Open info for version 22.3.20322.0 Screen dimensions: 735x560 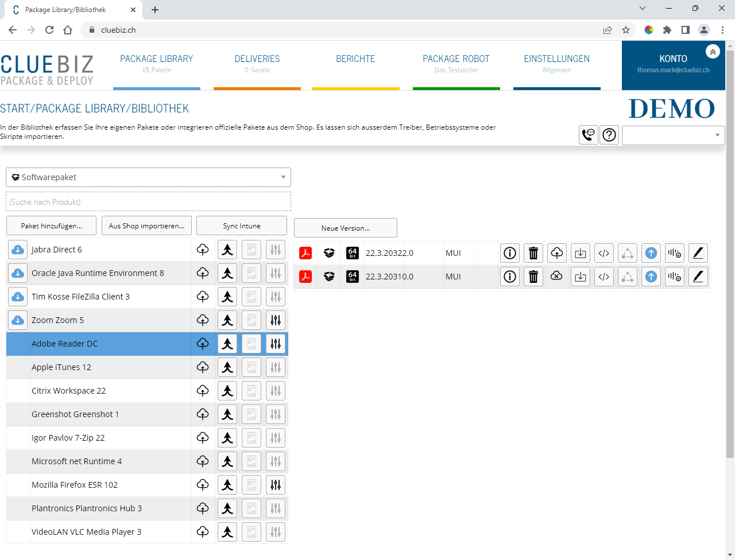pyautogui.click(x=510, y=253)
